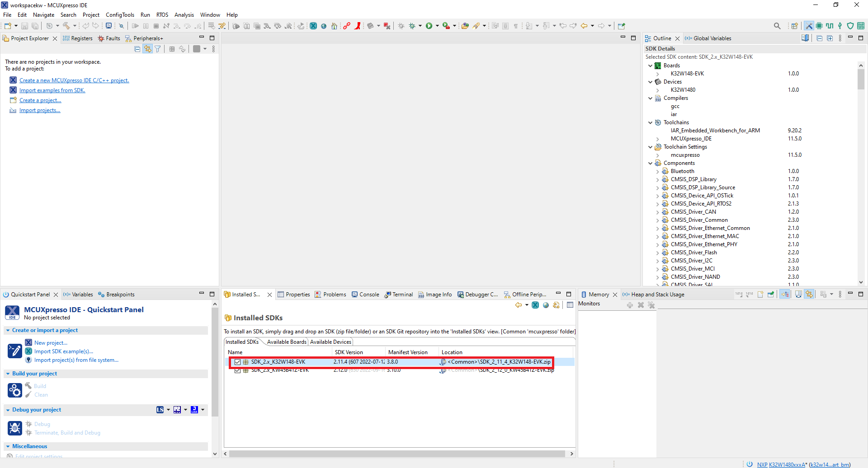Click the green shield icon at top right
Screen dimensions: 868x468
pyautogui.click(x=850, y=26)
